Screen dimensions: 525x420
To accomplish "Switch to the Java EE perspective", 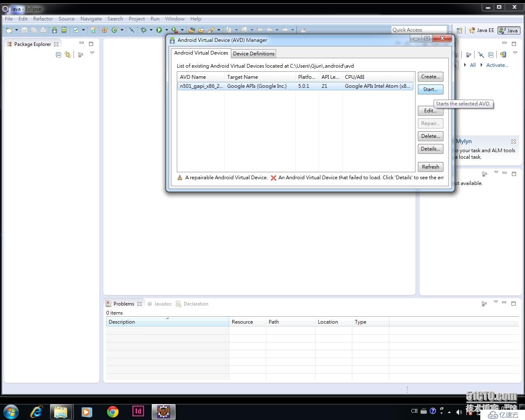I will tap(482, 30).
